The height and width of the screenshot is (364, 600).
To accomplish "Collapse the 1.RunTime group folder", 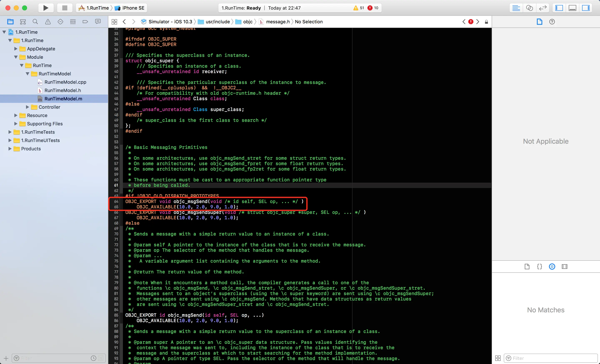I will click(10, 40).
